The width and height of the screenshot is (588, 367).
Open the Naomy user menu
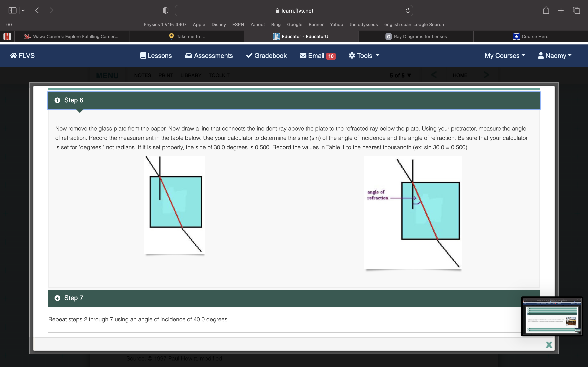pos(555,56)
